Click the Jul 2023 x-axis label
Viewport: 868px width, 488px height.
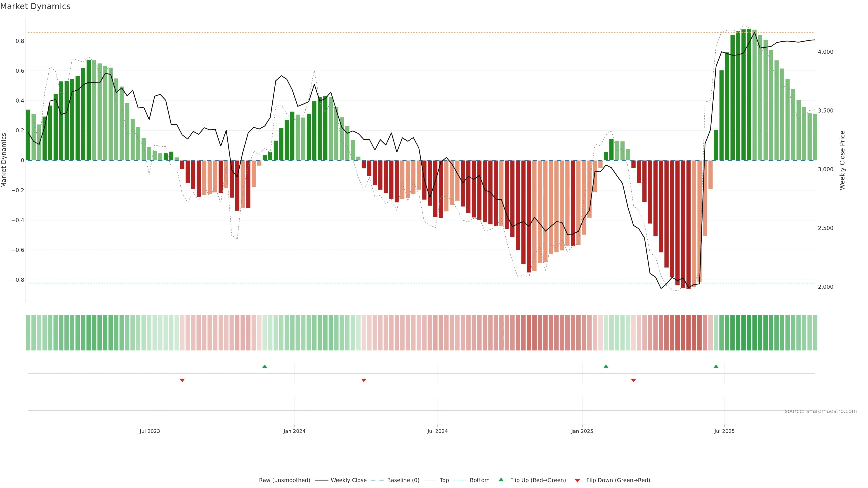[x=150, y=431]
